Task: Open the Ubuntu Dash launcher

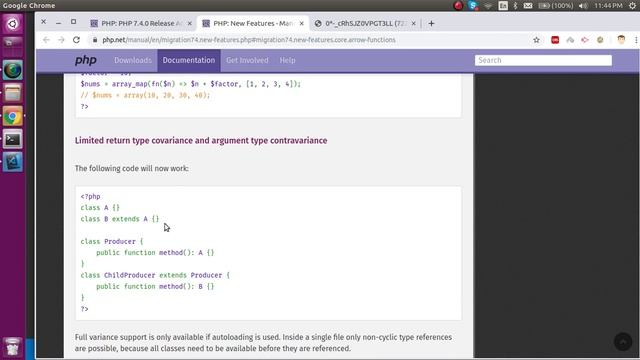Action: pyautogui.click(x=13, y=24)
